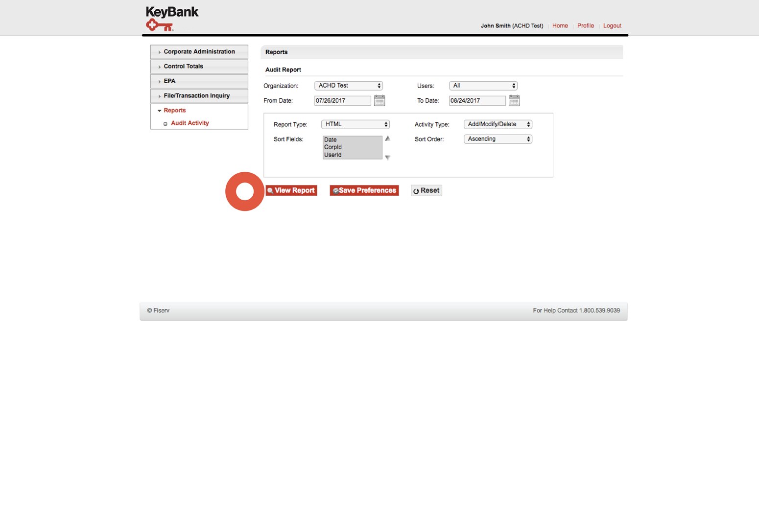759x532 pixels.
Task: Expand the Corporate Administration menu
Action: click(199, 52)
